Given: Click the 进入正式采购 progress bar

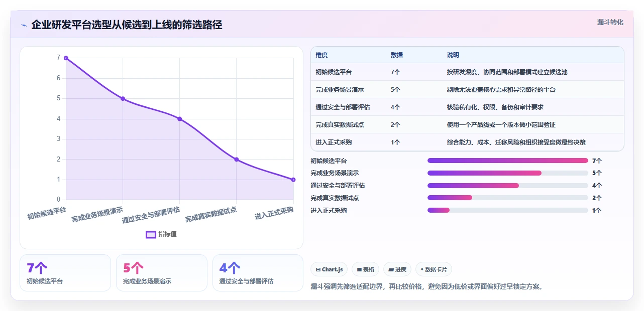Looking at the screenshot, I should 507,211.
